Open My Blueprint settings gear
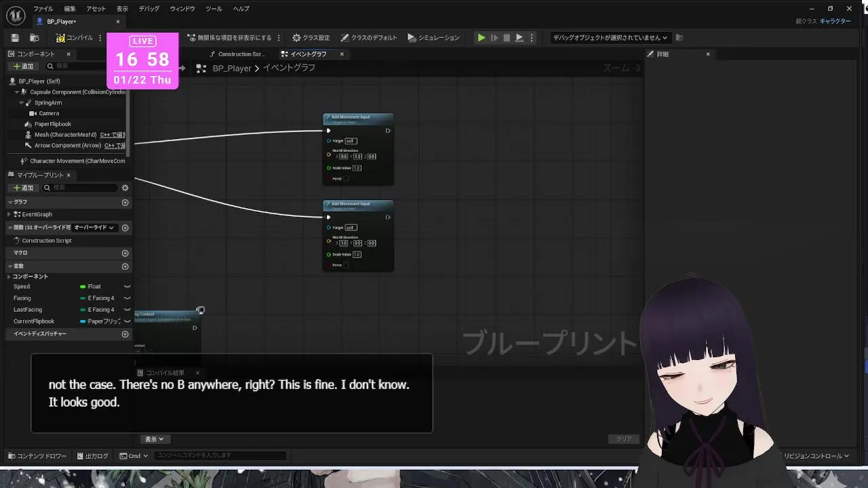The width and height of the screenshot is (868, 488). point(125,188)
